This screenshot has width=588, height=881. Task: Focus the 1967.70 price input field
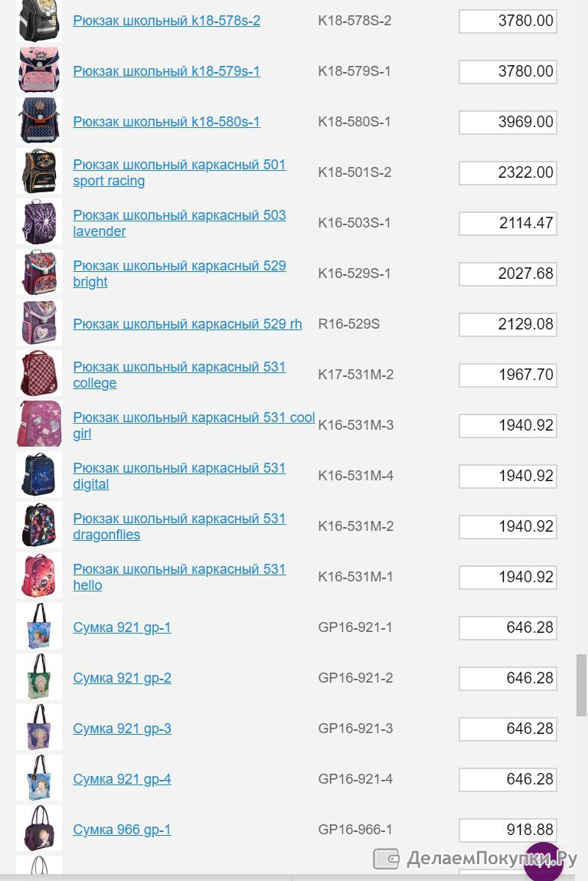pyautogui.click(x=508, y=375)
